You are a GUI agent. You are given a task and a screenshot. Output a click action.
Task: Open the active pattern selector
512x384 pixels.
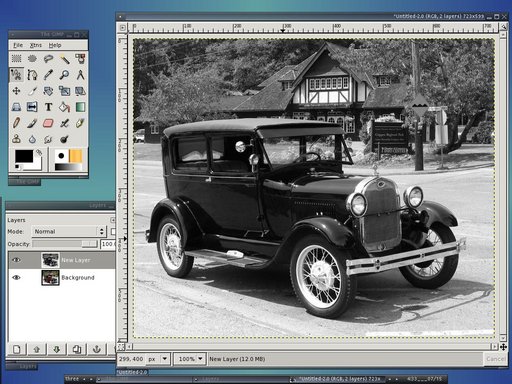click(75, 156)
